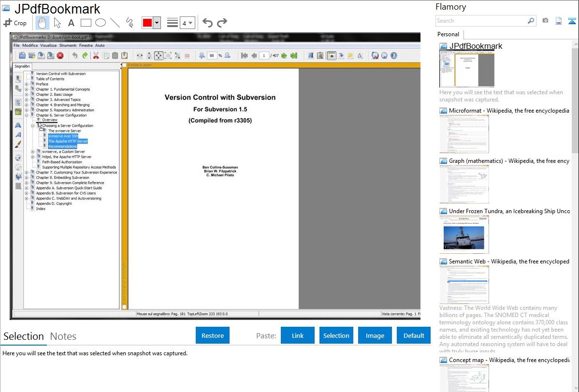This screenshot has height=392, width=579.
Task: Click the File menu in JPdfBookmarks
Action: point(16,45)
